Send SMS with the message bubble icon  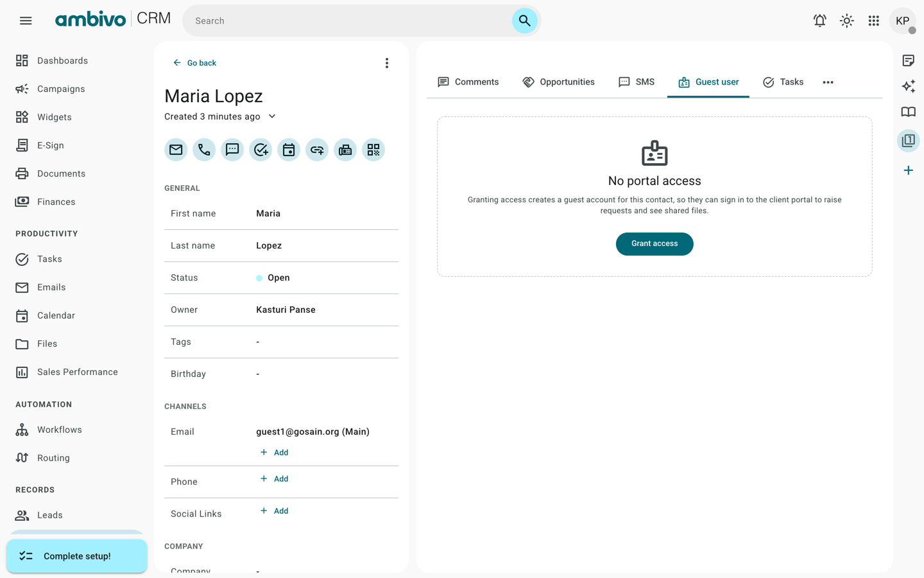click(232, 150)
